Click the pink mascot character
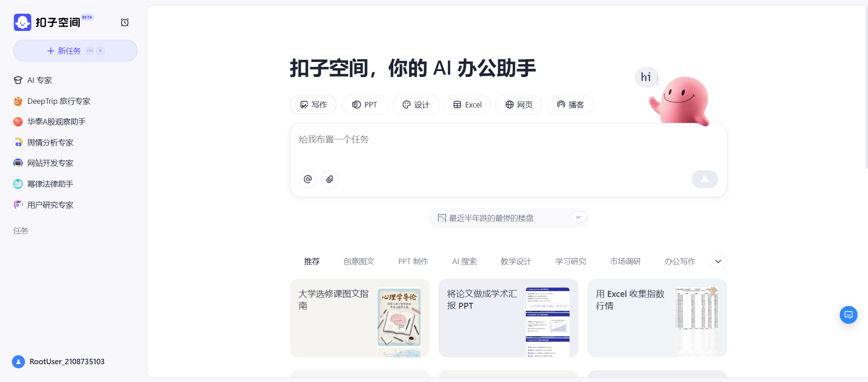The width and height of the screenshot is (868, 382). tap(681, 101)
